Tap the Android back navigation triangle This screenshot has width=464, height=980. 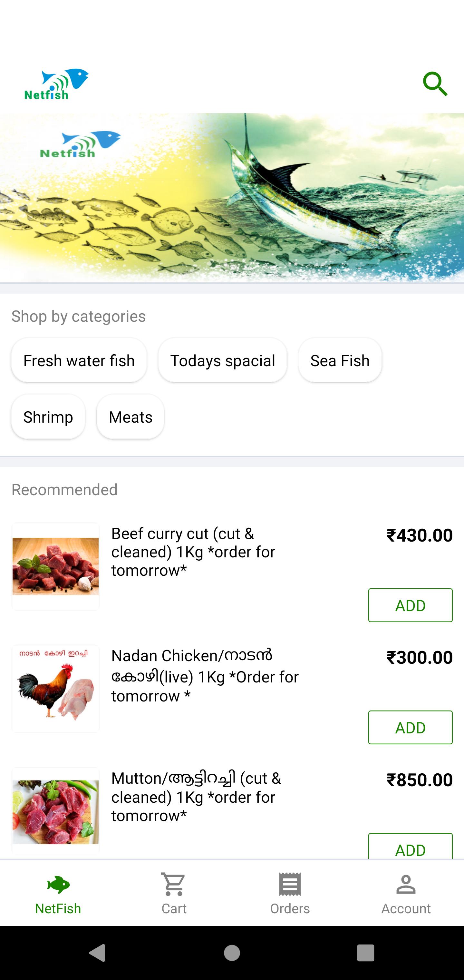tap(97, 953)
